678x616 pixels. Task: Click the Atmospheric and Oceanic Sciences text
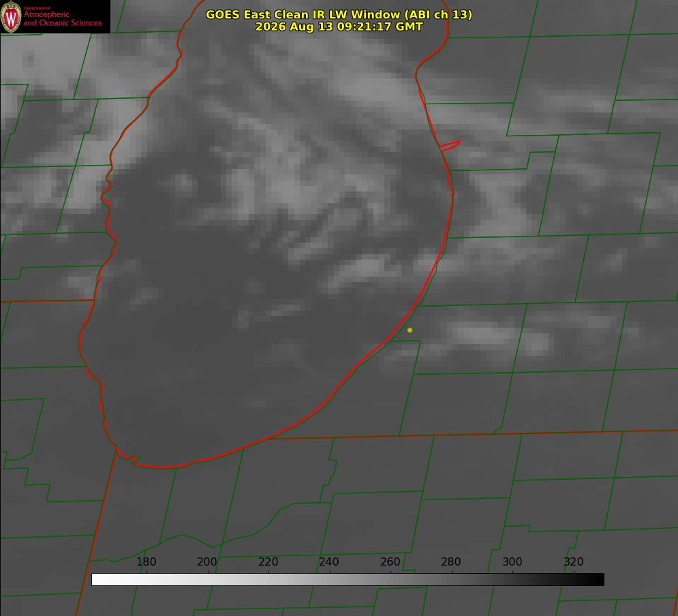[62, 18]
